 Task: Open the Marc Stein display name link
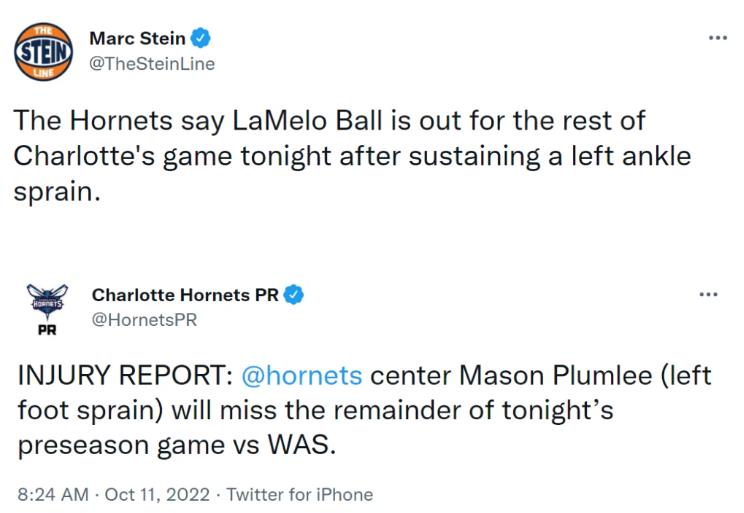point(137,40)
